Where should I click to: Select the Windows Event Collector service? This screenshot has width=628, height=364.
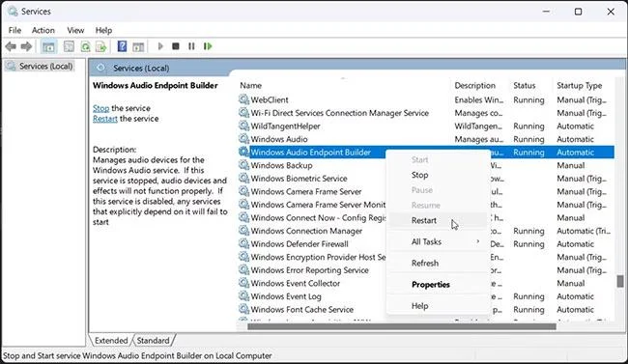(x=426, y=283)
